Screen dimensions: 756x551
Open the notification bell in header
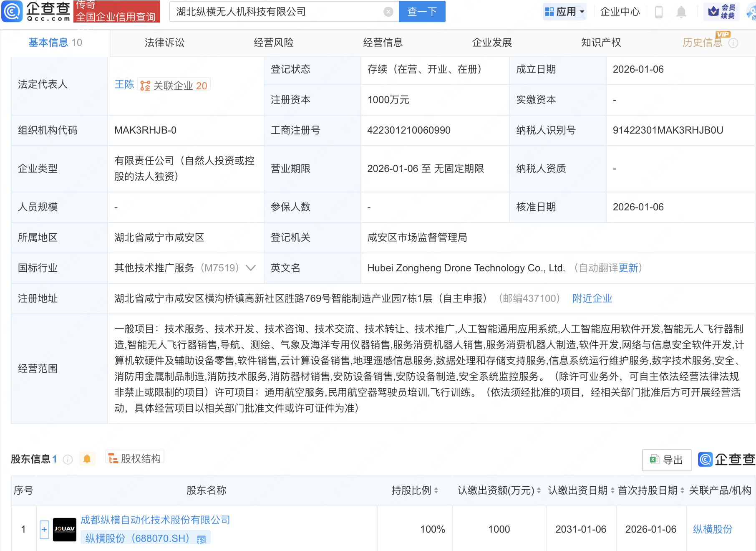[681, 12]
